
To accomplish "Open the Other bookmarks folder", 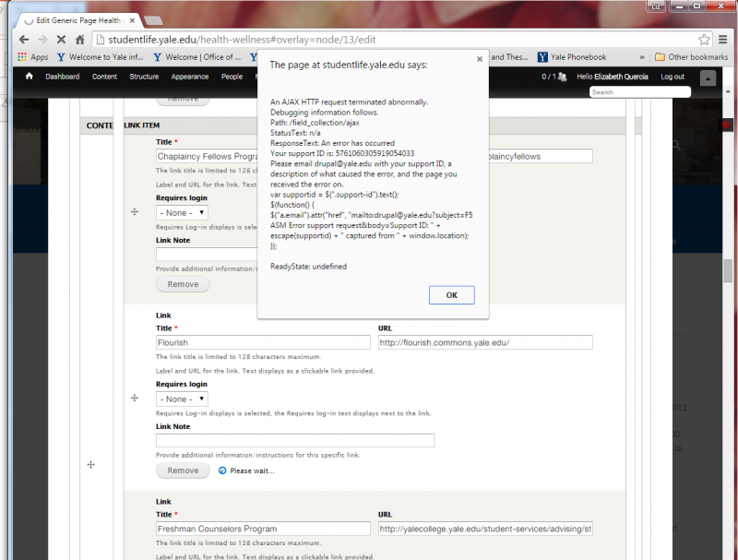I will pos(691,57).
